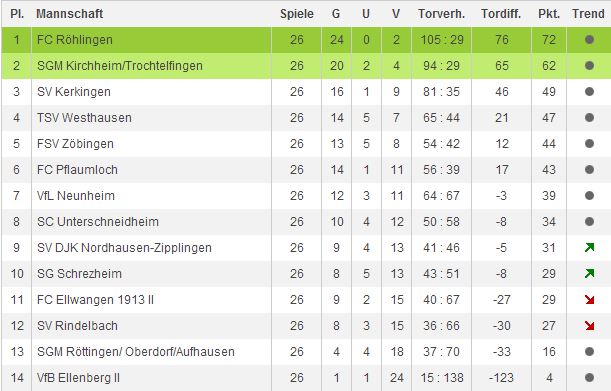Click the Trend column header
611x391 pixels.
588,14
